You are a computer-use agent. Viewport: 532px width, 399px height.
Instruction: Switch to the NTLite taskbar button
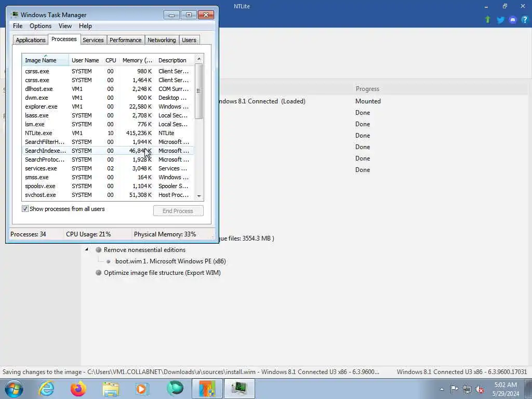pyautogui.click(x=207, y=389)
